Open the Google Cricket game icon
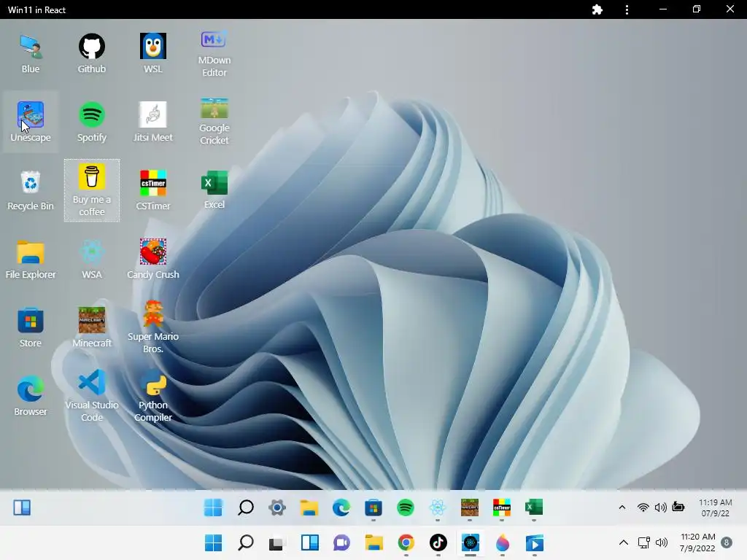747x560 pixels. tap(214, 122)
